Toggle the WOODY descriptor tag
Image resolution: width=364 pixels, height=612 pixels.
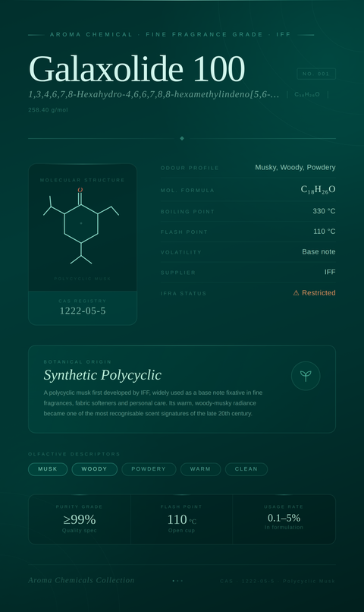[94, 469]
